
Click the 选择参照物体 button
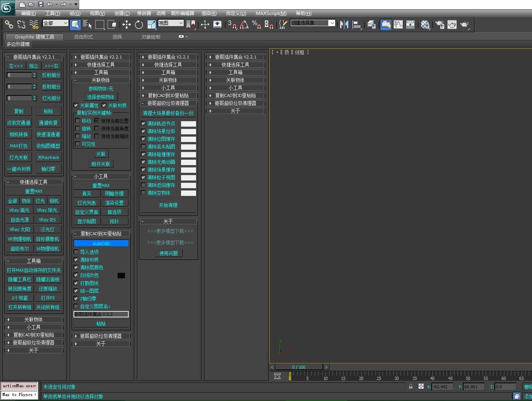[101, 97]
